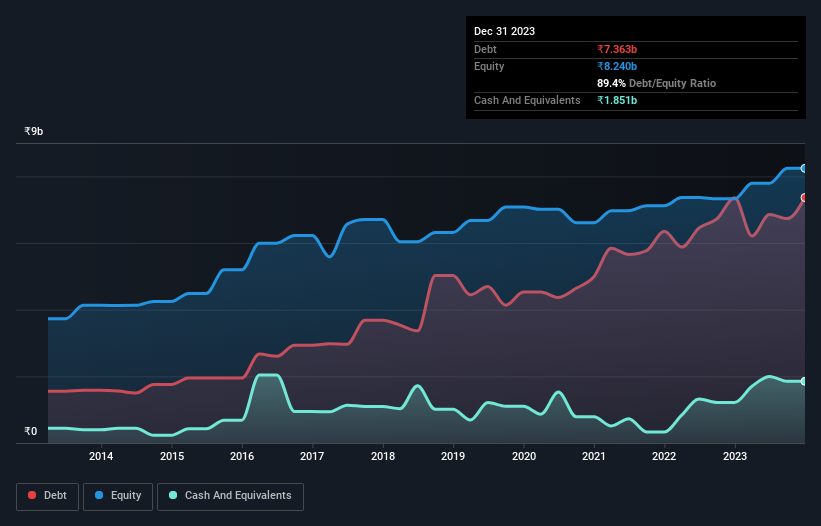Click the Cash And Equivalents tooltip label
The height and width of the screenshot is (526, 821).
pyautogui.click(x=527, y=100)
